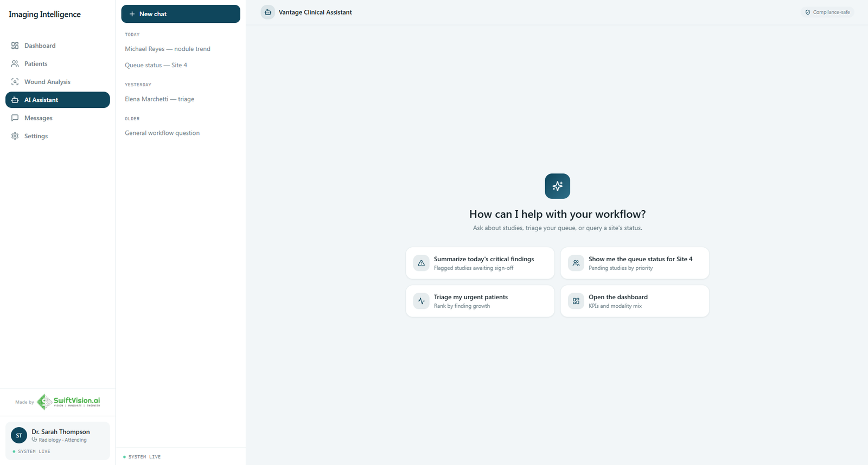The image size is (868, 465).
Task: Click the stethoscope icon beside Radiology · Attending
Action: (x=34, y=440)
